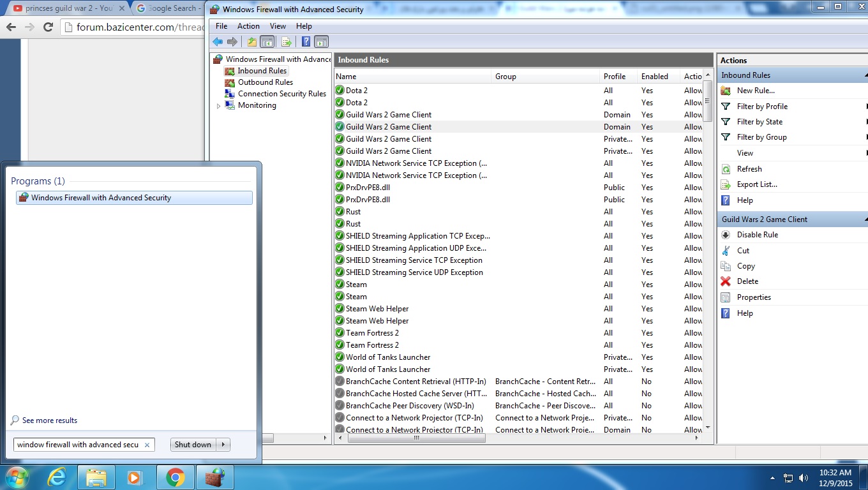Click Copy in the Actions pane
Viewport: 868px width, 490px height.
click(745, 266)
